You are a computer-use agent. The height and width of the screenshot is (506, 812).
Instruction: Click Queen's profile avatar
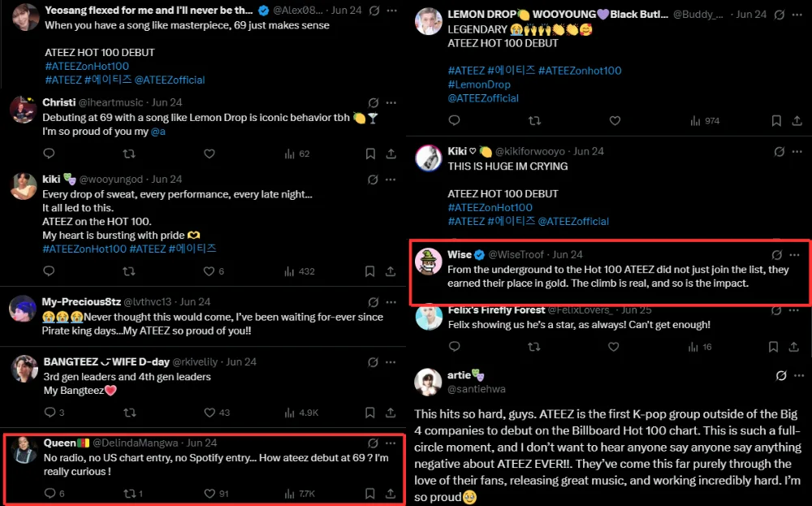[x=23, y=450]
